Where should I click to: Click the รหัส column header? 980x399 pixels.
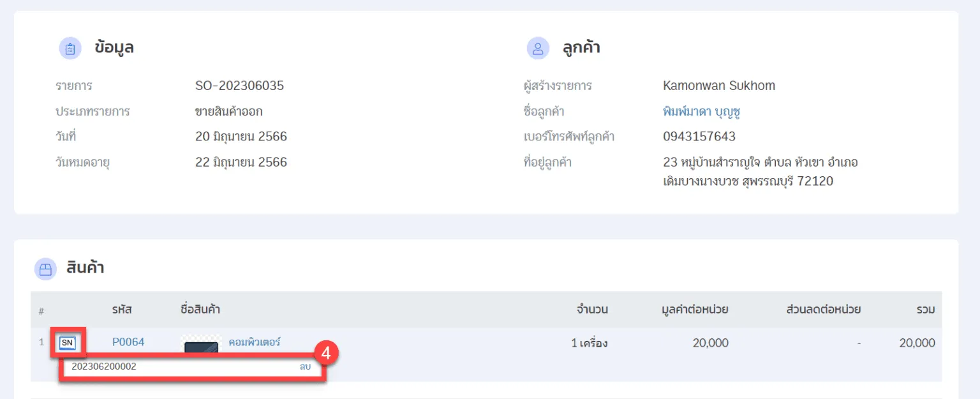click(x=122, y=310)
